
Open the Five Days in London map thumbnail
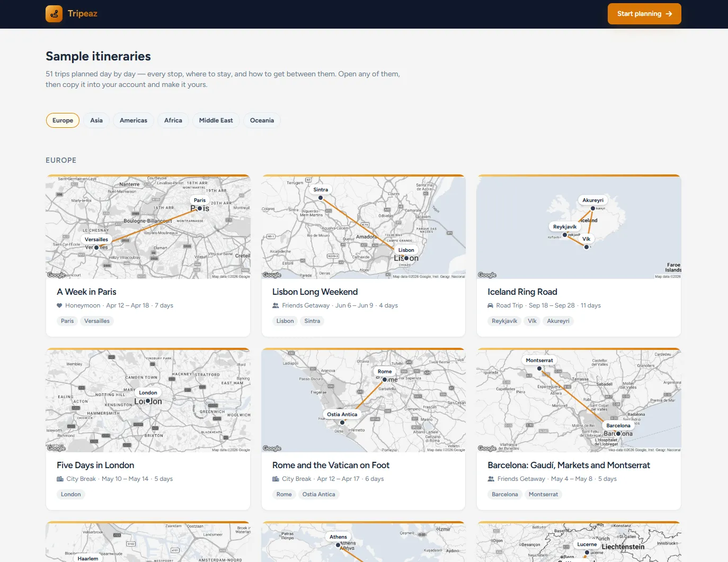pos(148,401)
